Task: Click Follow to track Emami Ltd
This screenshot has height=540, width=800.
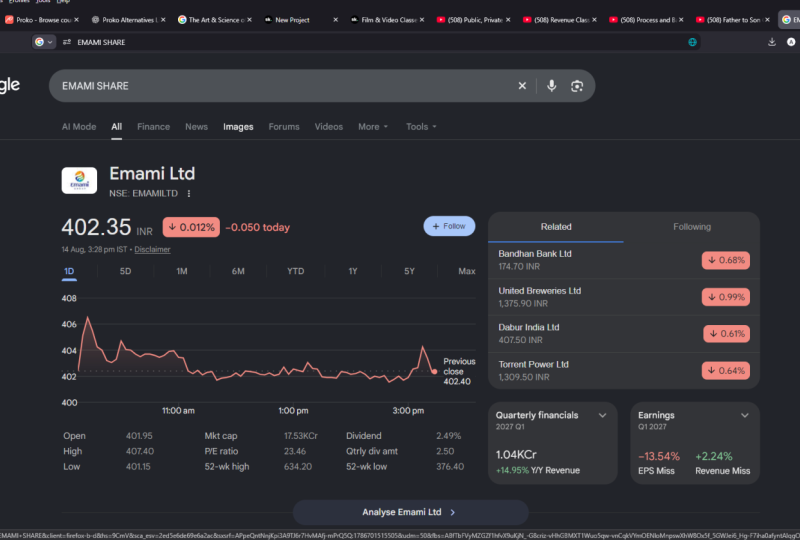Action: pos(449,226)
